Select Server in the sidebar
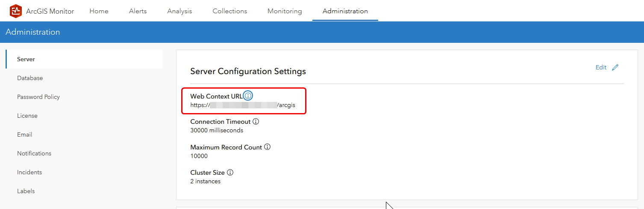Viewport: 644px width, 209px height. pos(26,59)
